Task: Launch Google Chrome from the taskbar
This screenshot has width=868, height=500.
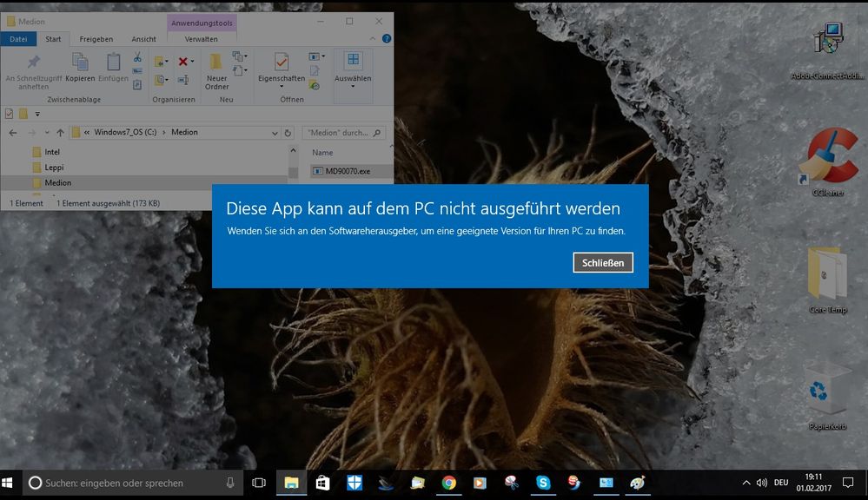Action: pyautogui.click(x=448, y=483)
